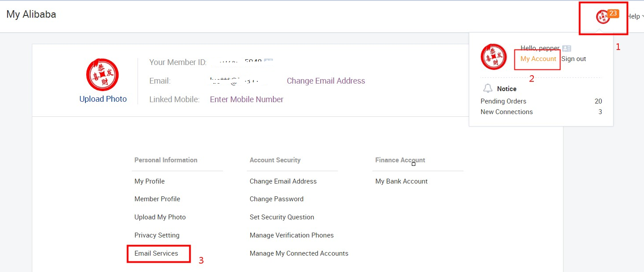Open the Change Password link
This screenshot has width=644, height=272.
276,199
